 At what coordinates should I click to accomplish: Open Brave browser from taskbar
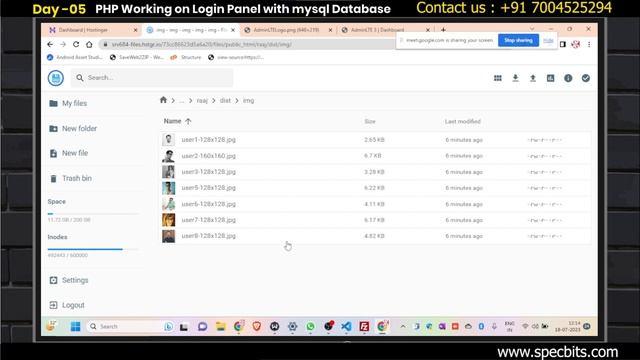(257, 327)
